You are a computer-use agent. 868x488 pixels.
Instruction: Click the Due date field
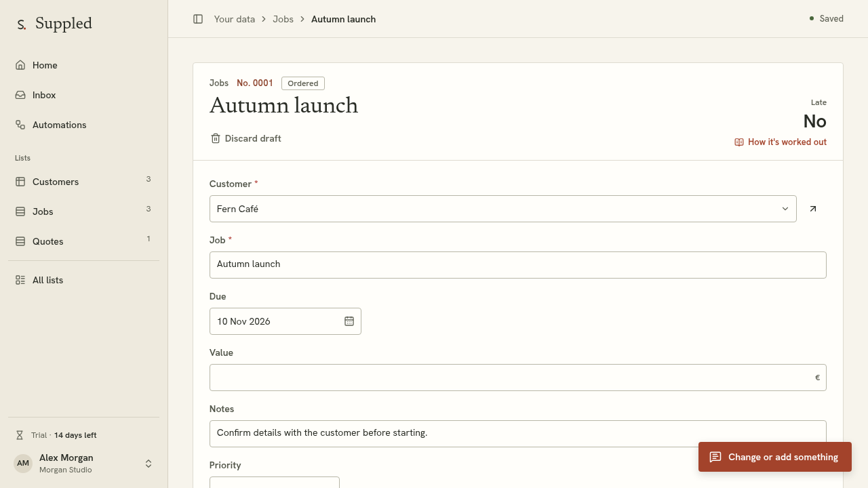285,321
